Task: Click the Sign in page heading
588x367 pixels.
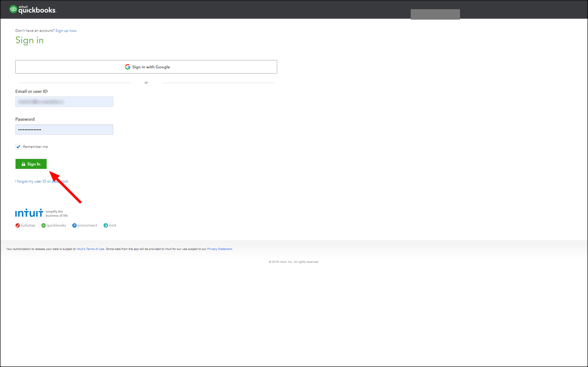Action: 29,40
